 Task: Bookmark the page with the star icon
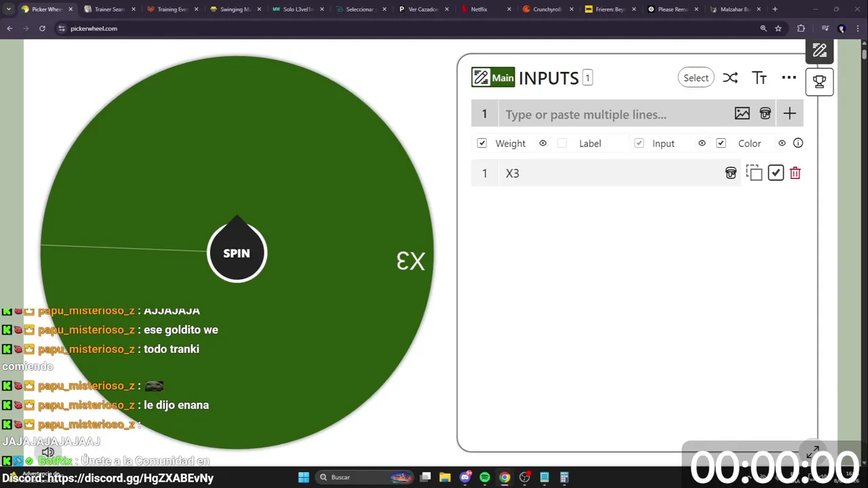click(778, 28)
